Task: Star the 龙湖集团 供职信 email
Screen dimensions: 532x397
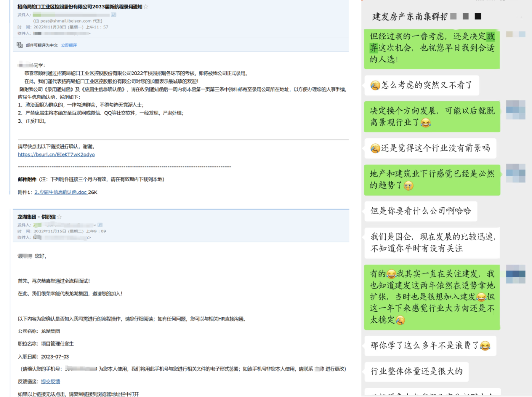Action: click(x=59, y=217)
